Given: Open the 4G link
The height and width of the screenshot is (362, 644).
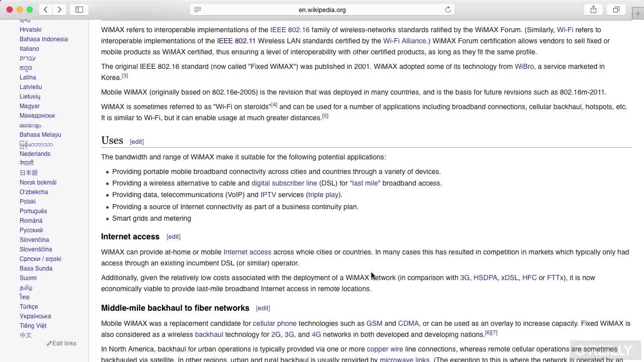Looking at the screenshot, I should [x=316, y=334].
